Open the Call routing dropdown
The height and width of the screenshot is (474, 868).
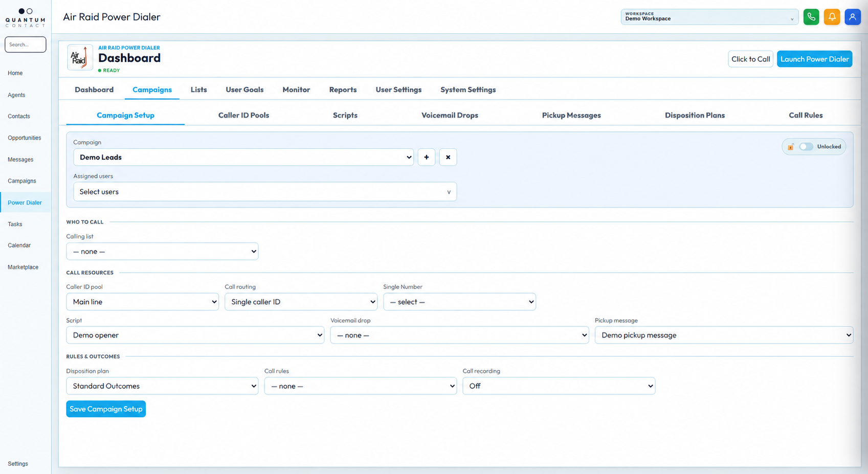[x=301, y=302]
